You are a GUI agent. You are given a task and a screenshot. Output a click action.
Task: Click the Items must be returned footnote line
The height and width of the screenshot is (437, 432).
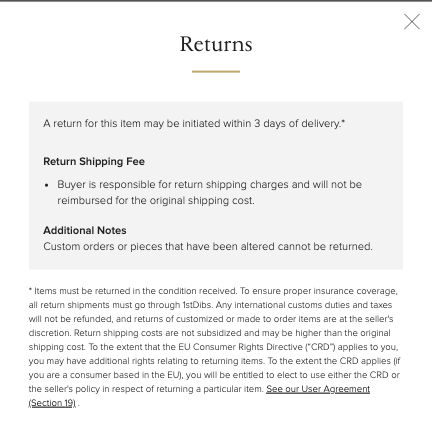click(x=213, y=291)
